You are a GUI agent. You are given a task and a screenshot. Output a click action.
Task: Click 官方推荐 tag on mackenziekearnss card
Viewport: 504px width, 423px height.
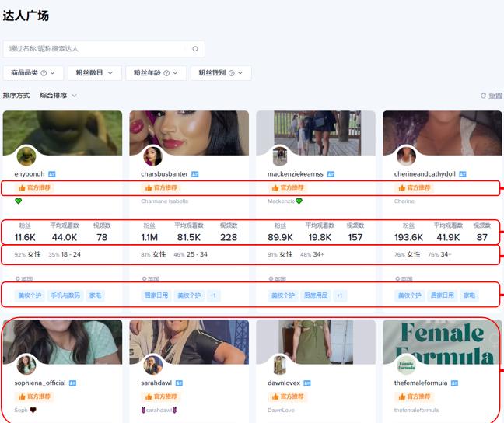287,187
